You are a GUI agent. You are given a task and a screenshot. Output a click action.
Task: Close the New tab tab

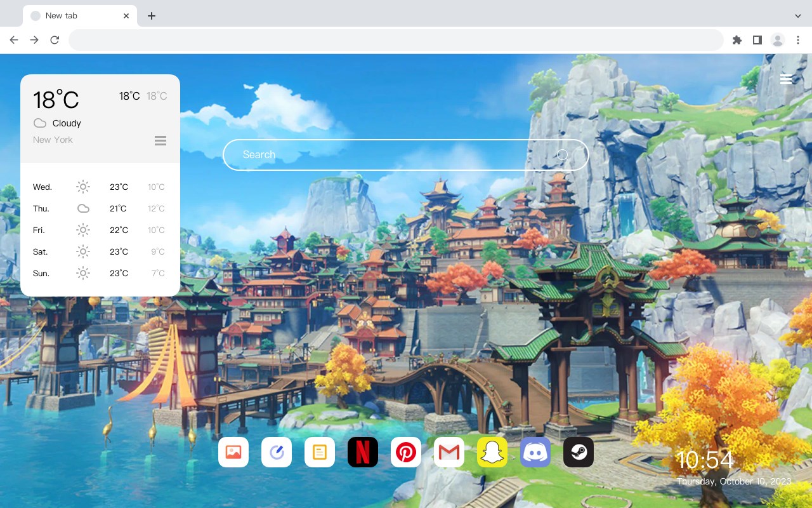coord(126,16)
